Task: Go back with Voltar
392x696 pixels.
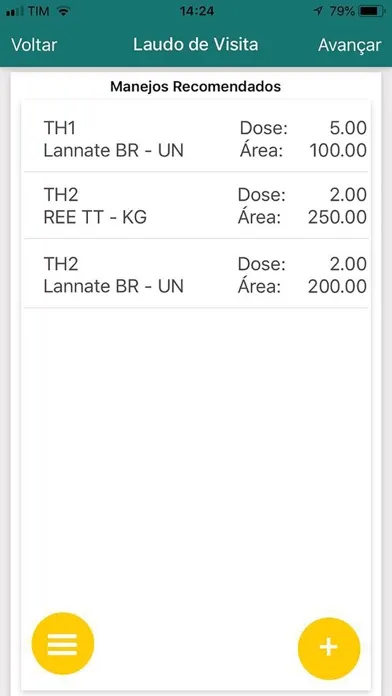Action: [34, 45]
